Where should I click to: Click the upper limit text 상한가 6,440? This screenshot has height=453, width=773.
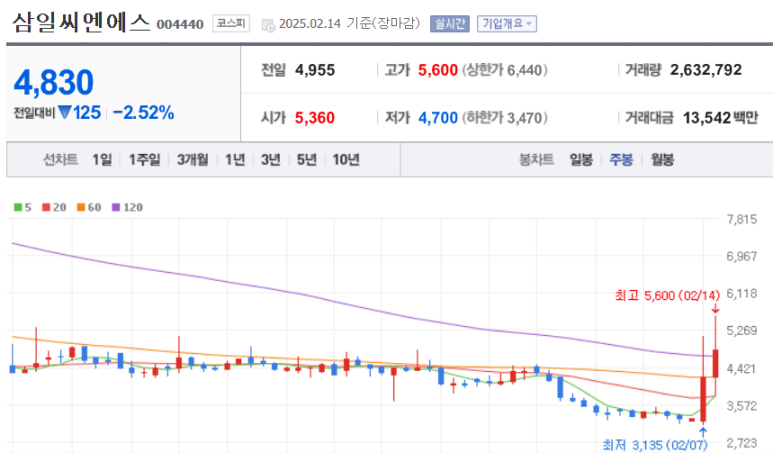click(x=504, y=70)
